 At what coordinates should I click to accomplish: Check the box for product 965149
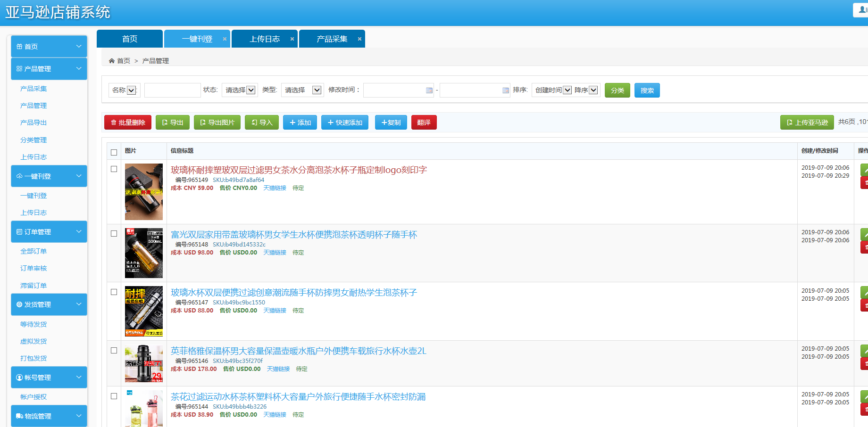click(x=114, y=169)
